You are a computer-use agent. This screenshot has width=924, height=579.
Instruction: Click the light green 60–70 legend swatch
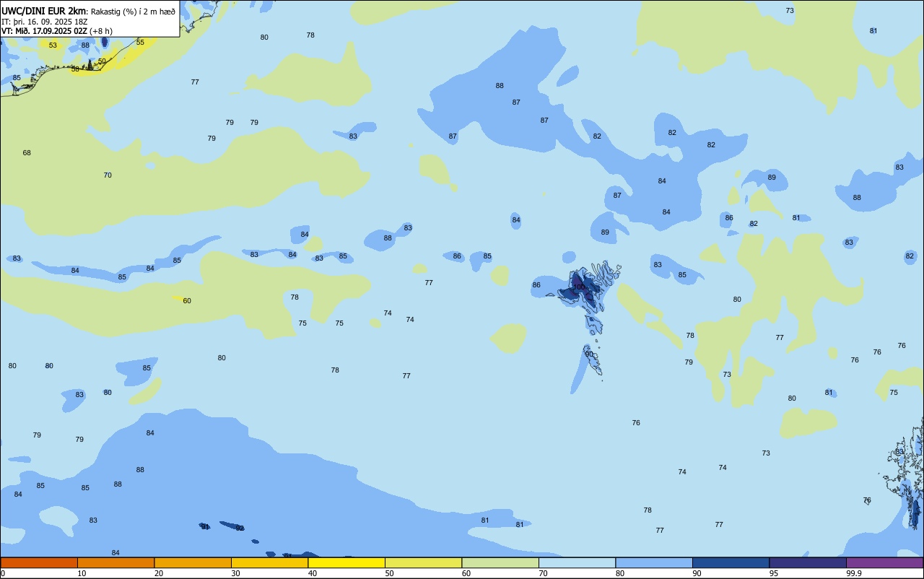click(x=500, y=562)
